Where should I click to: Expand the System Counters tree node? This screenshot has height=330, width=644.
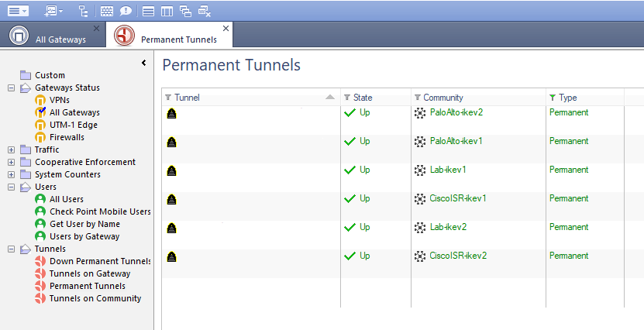point(11,175)
